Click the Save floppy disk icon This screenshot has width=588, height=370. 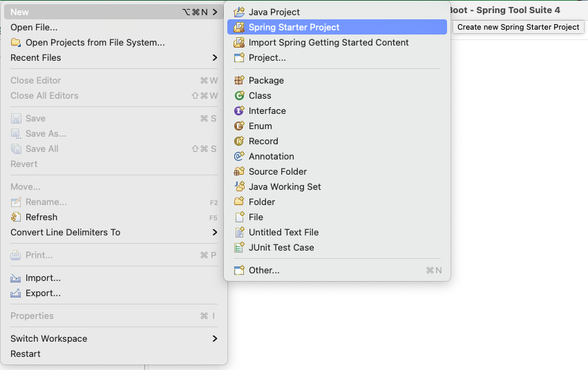click(16, 118)
